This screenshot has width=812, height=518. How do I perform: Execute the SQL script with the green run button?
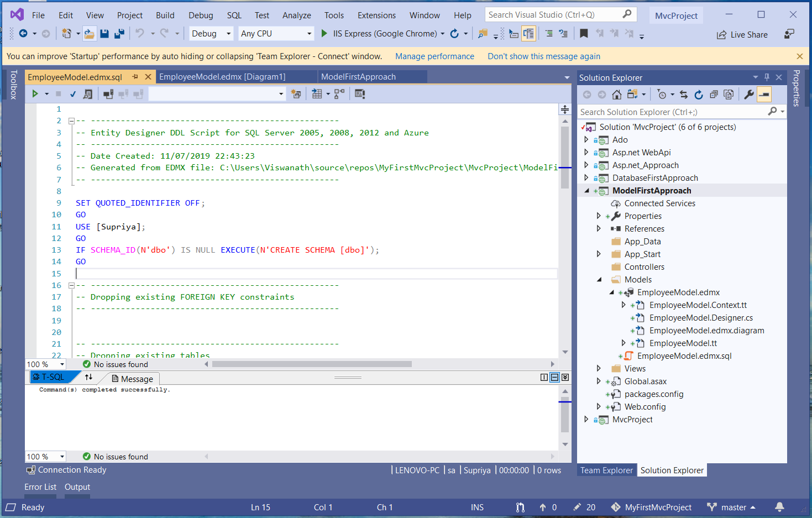click(x=34, y=93)
